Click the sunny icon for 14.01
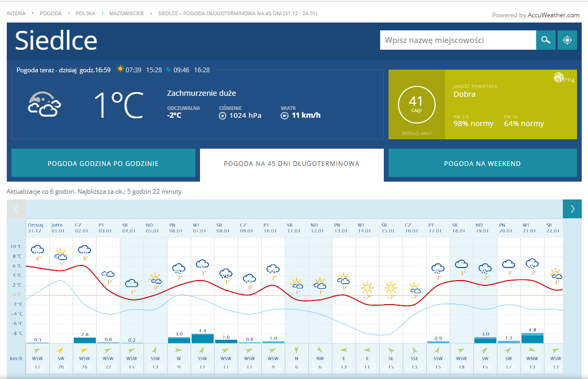Viewport: 588px width, 379px height. point(367,287)
